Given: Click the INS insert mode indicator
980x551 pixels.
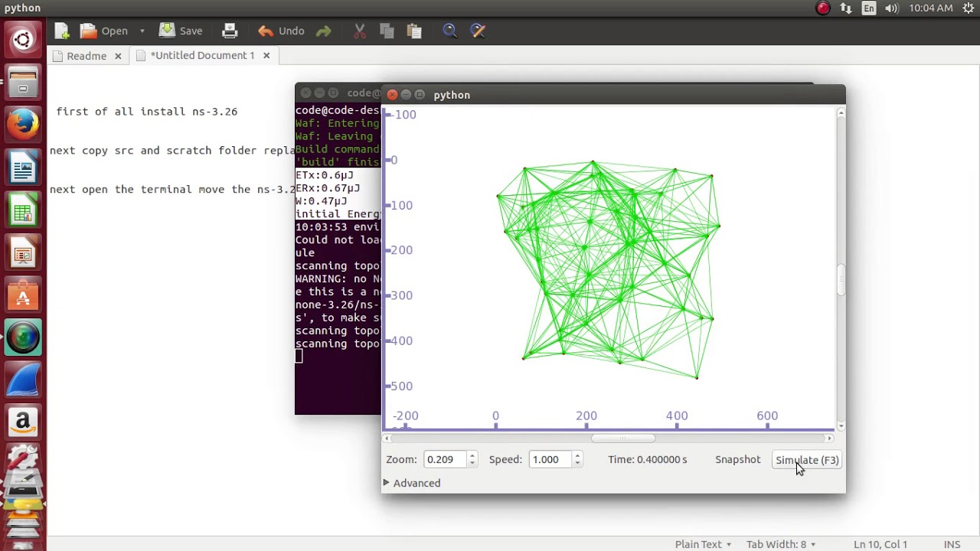Looking at the screenshot, I should [952, 544].
